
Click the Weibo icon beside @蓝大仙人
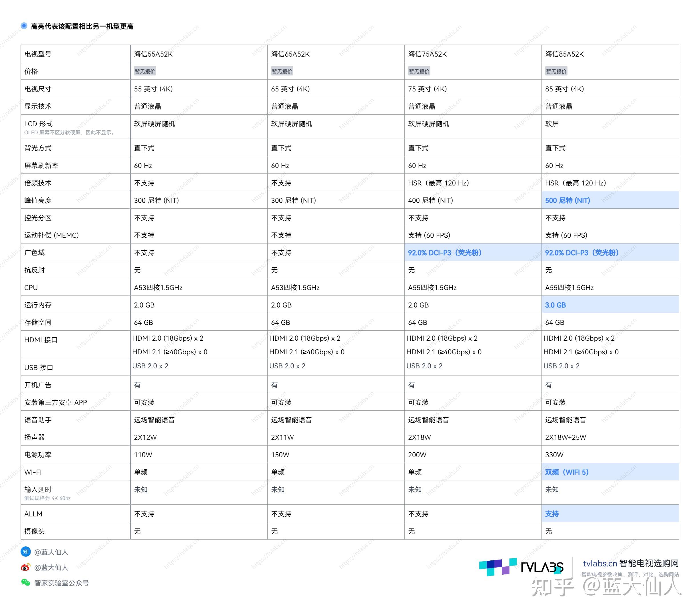[26, 567]
